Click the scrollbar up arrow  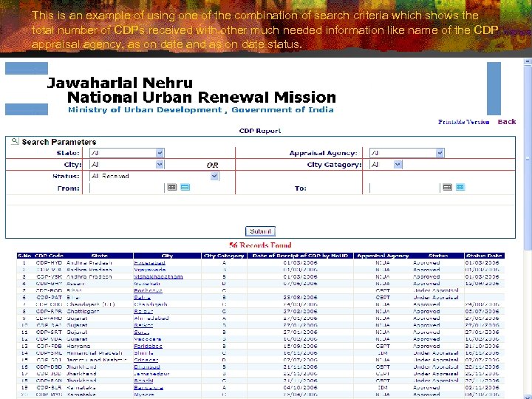coord(528,61)
